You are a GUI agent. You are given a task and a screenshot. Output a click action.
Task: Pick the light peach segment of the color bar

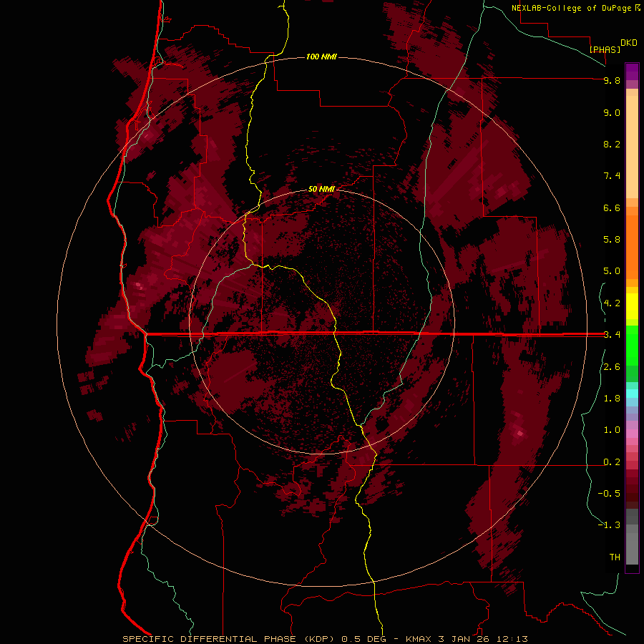pyautogui.click(x=632, y=147)
